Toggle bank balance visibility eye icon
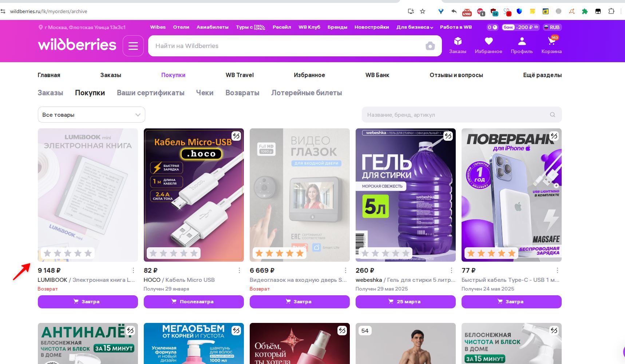This screenshot has width=625, height=364. pyautogui.click(x=536, y=27)
